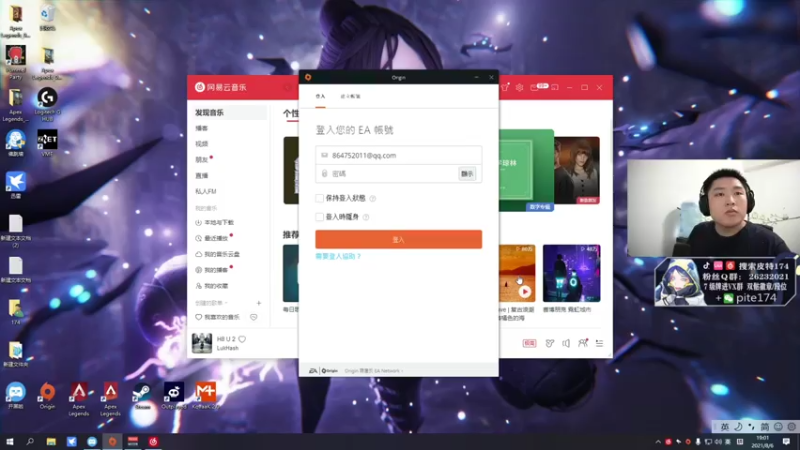Open 私人FM in NetEase sidebar

point(206,191)
